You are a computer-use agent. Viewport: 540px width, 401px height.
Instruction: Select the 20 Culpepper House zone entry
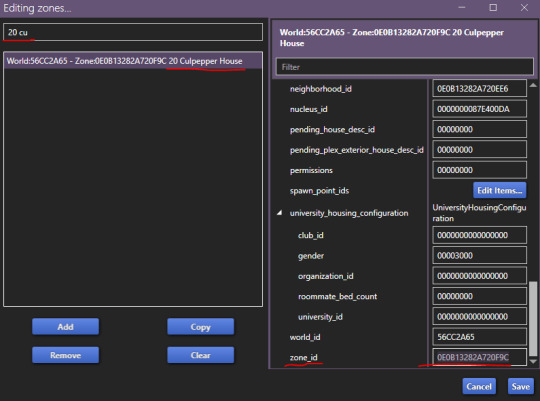tap(133, 61)
